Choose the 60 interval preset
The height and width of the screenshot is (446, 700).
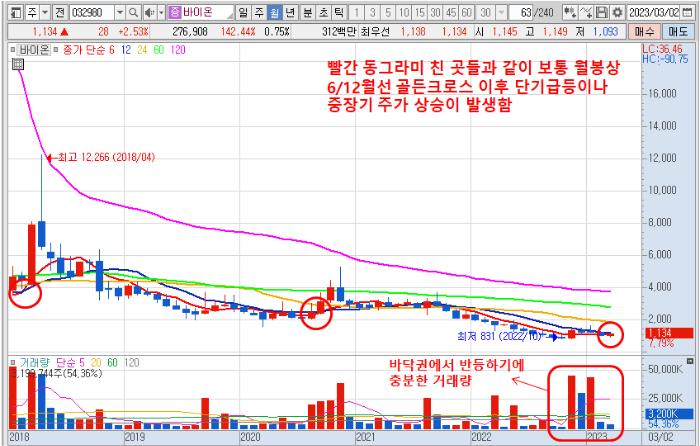click(x=467, y=13)
